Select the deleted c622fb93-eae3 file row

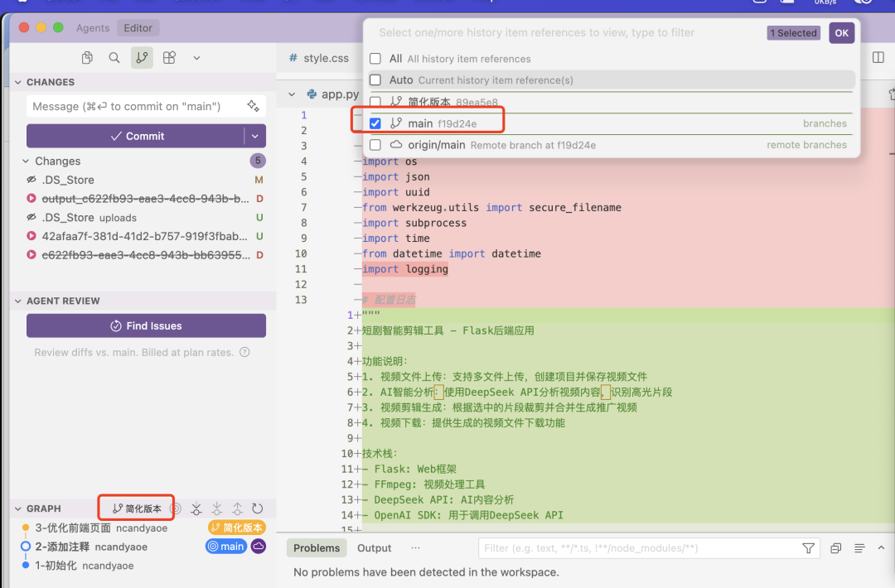point(145,255)
